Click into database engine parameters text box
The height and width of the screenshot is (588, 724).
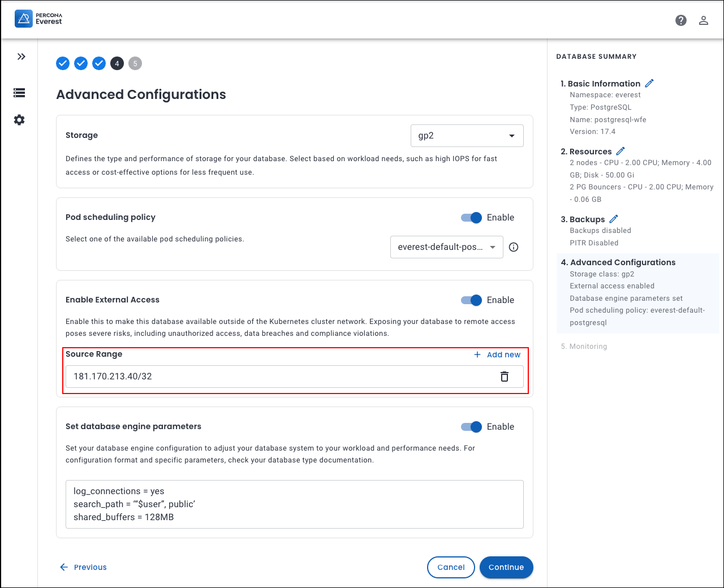294,504
